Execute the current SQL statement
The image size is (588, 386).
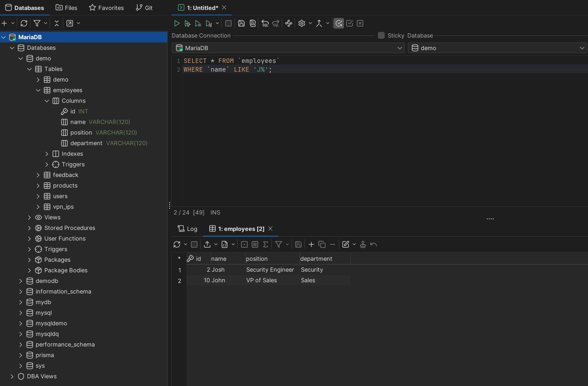(x=177, y=23)
